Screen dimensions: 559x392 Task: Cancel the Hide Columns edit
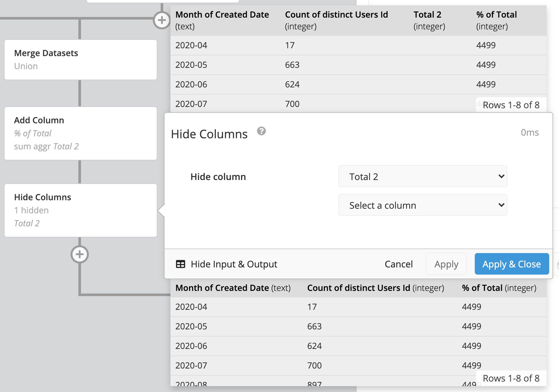pyautogui.click(x=399, y=264)
